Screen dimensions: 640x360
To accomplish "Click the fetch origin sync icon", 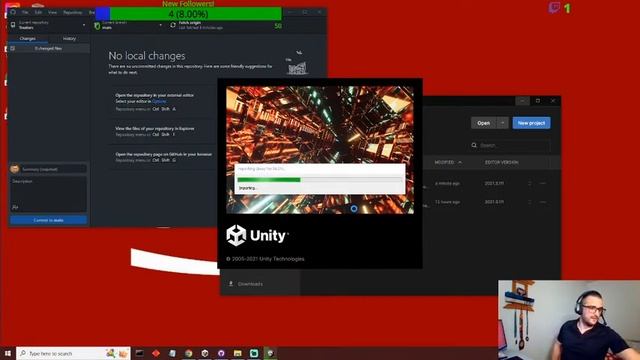I will tap(173, 25).
